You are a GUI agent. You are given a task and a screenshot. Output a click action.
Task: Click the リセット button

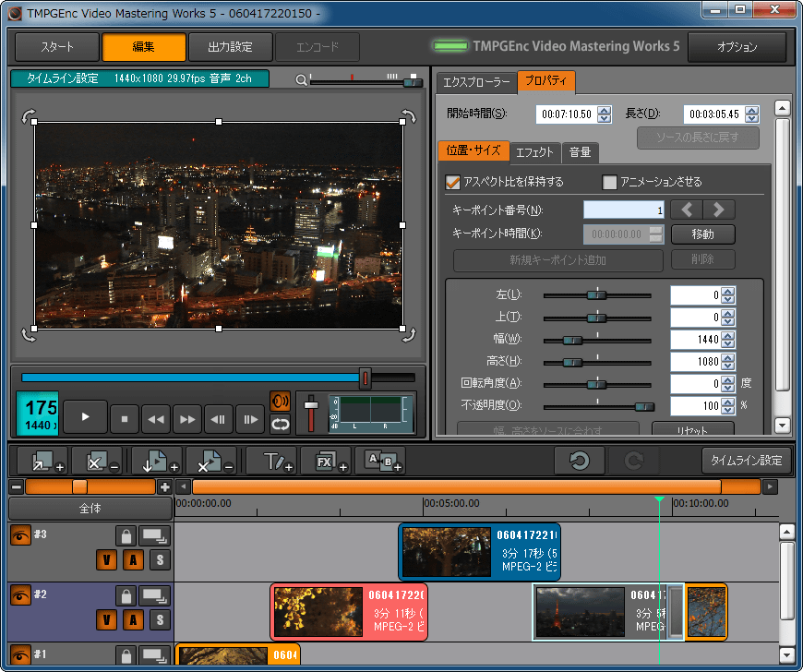point(692,429)
